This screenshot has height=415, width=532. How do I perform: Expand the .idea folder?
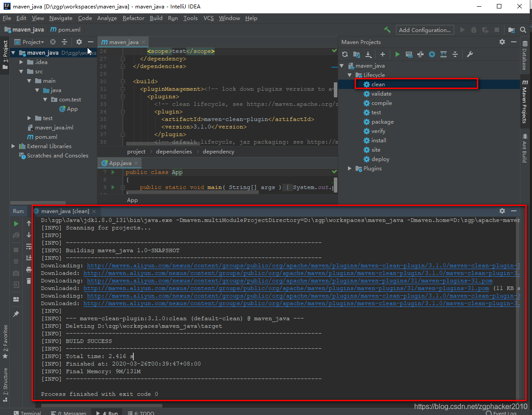pos(21,62)
